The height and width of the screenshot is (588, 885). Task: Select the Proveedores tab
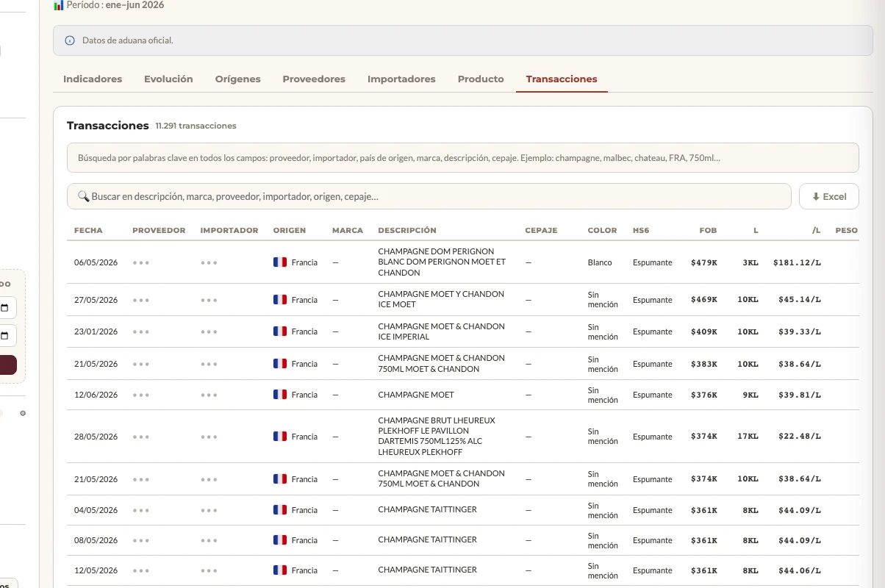[x=314, y=79]
